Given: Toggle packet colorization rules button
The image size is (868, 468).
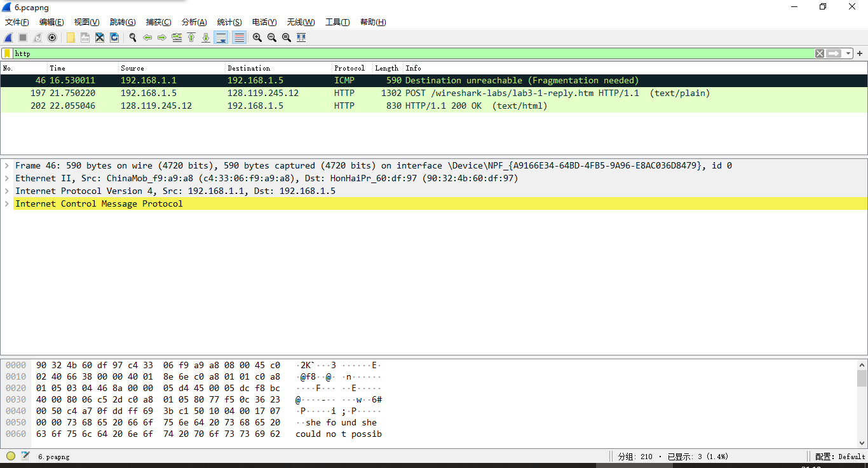Looking at the screenshot, I should coord(240,38).
